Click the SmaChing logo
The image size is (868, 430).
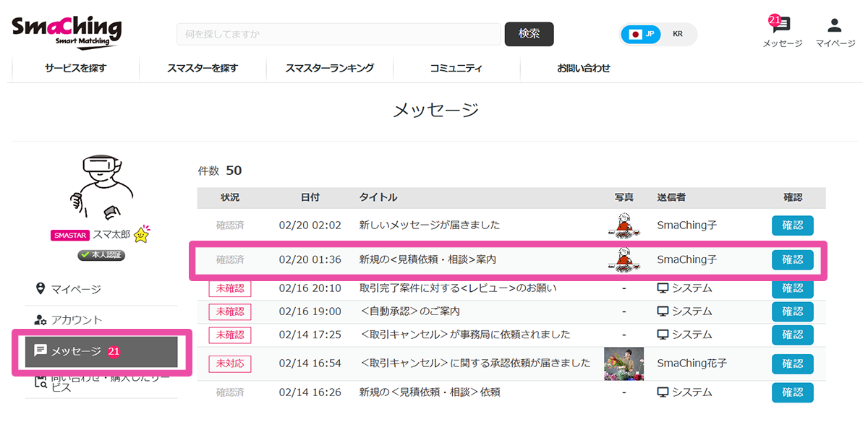(65, 30)
